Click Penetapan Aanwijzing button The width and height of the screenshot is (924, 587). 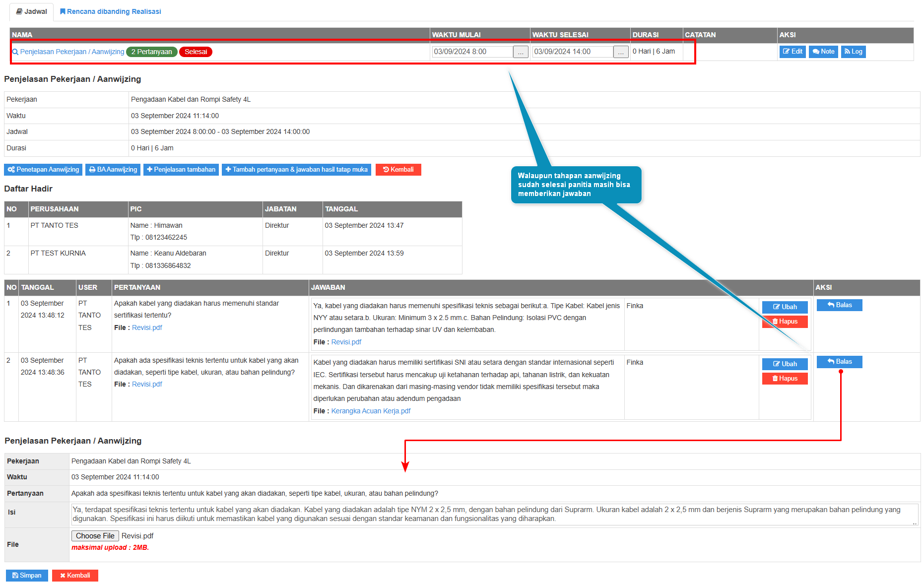pos(43,170)
